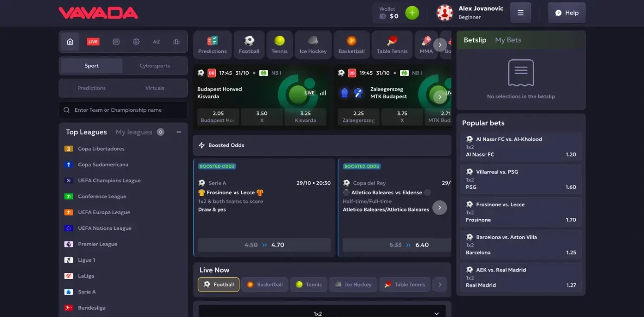Switch to the Predictions tab in sidebar
Screen dimensions: 644x317
[91, 88]
